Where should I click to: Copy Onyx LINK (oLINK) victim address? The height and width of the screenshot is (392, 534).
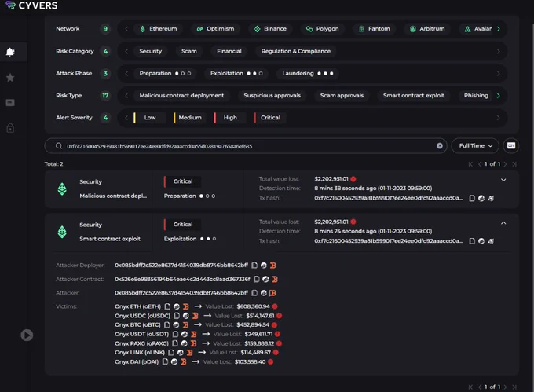coord(171,353)
